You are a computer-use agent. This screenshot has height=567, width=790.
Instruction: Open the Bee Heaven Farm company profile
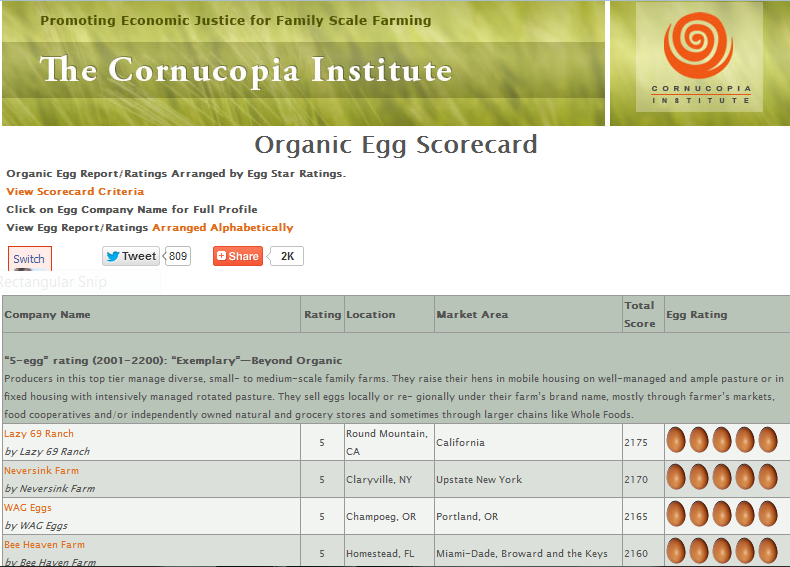44,545
